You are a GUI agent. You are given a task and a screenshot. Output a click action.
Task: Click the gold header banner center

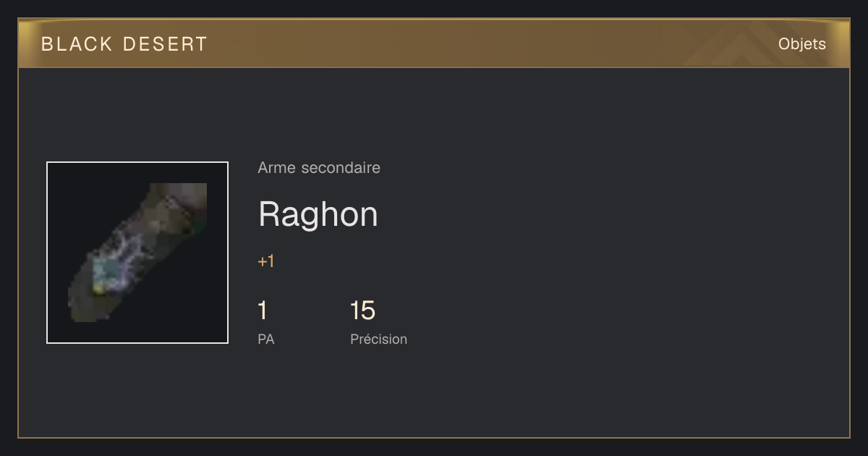coord(434,43)
